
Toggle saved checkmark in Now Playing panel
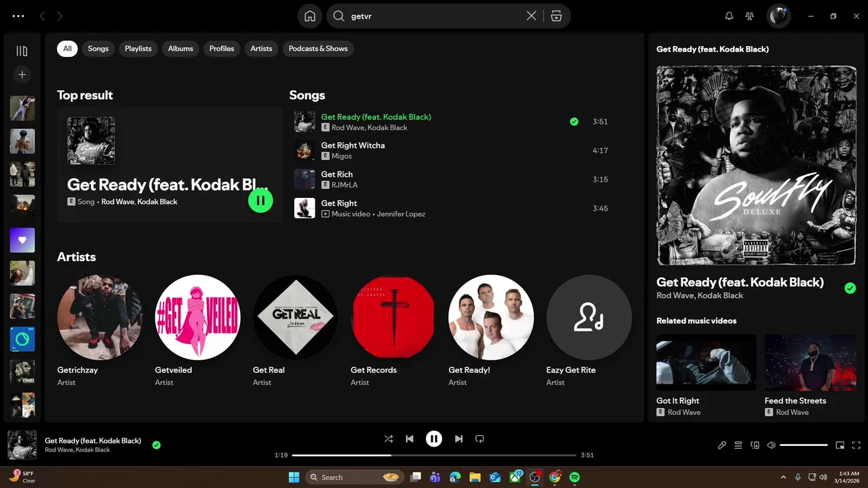click(x=850, y=288)
